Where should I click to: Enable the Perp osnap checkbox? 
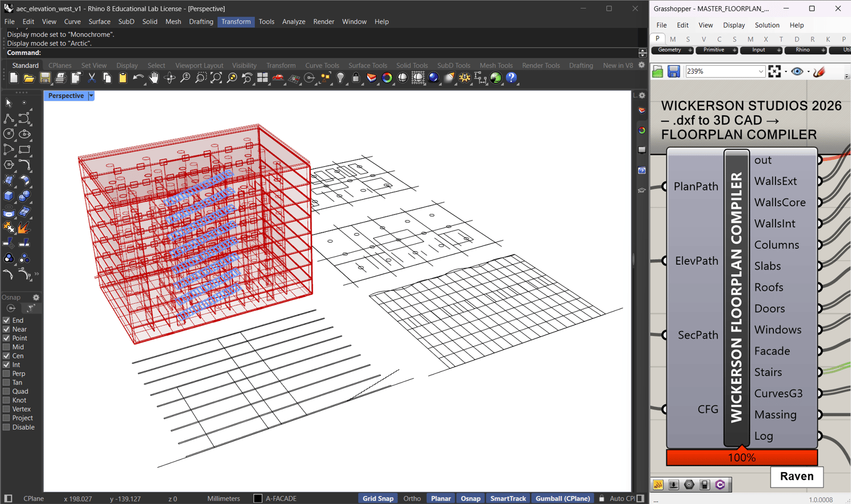pyautogui.click(x=6, y=374)
